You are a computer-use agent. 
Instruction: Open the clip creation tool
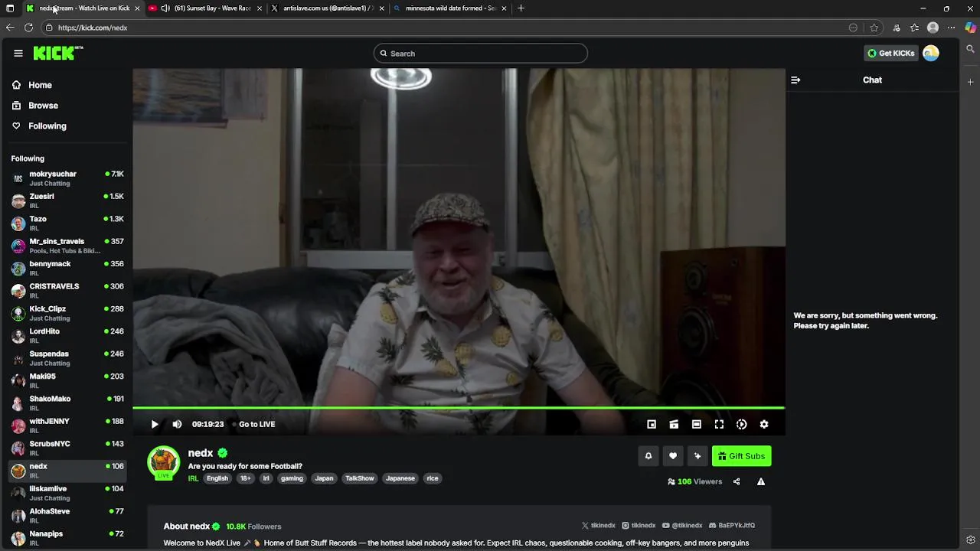tap(674, 424)
